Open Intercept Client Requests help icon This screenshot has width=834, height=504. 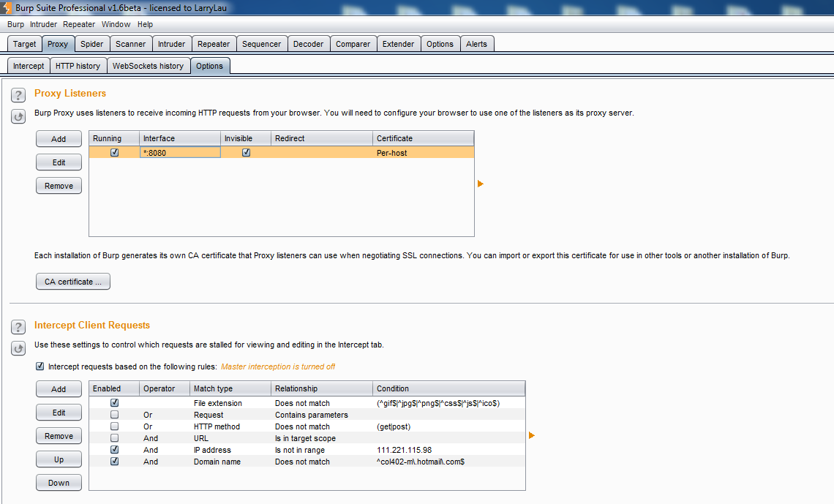[18, 327]
